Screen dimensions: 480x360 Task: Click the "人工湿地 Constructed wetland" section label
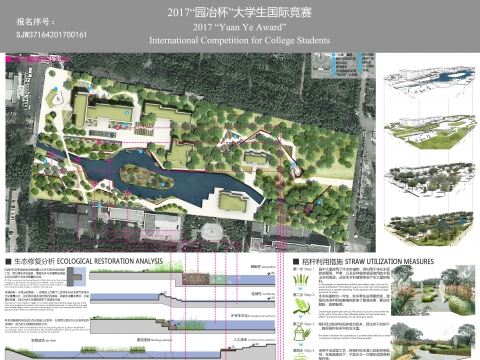[x=255, y=340]
